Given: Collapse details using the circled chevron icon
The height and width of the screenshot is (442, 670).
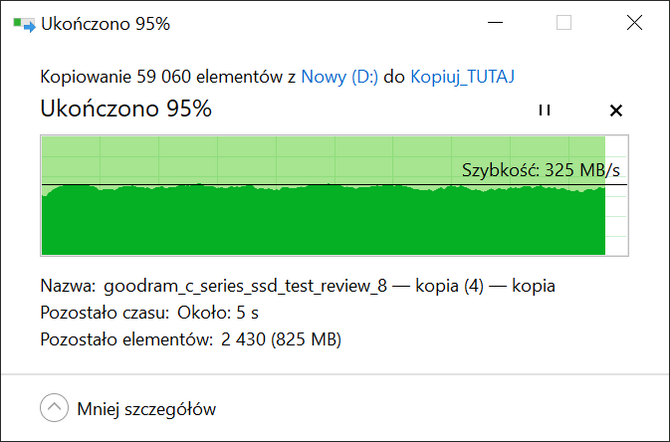Looking at the screenshot, I should [53, 408].
